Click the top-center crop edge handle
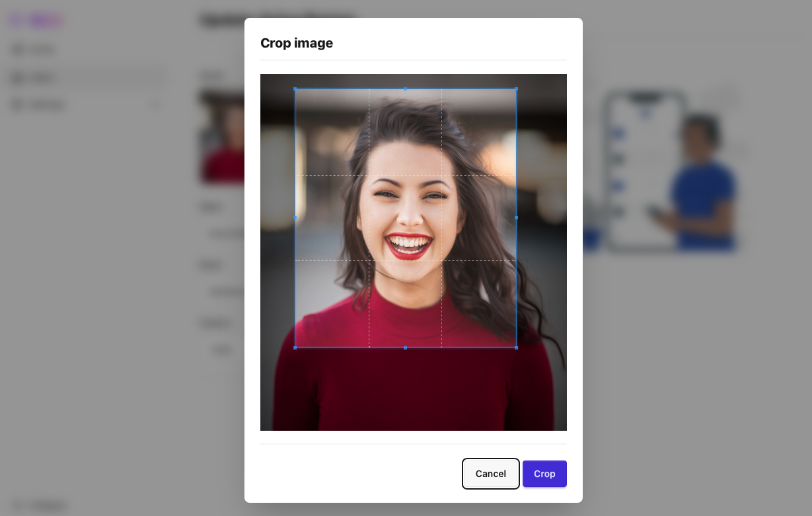The image size is (812, 516). pos(405,89)
